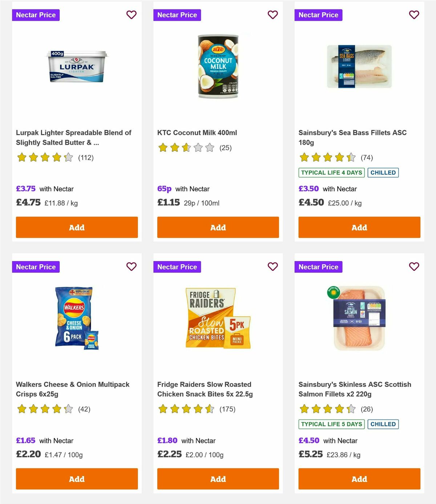Viewport: 436px width, 504px height.
Task: Open reviews via Sea Bass star rating
Action: click(327, 158)
